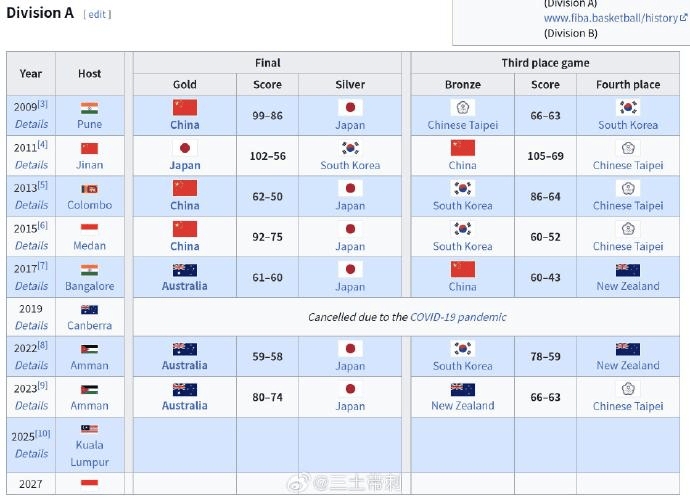
Task: Click Malaysia flag above Kuala Lumpur
Action: [89, 428]
